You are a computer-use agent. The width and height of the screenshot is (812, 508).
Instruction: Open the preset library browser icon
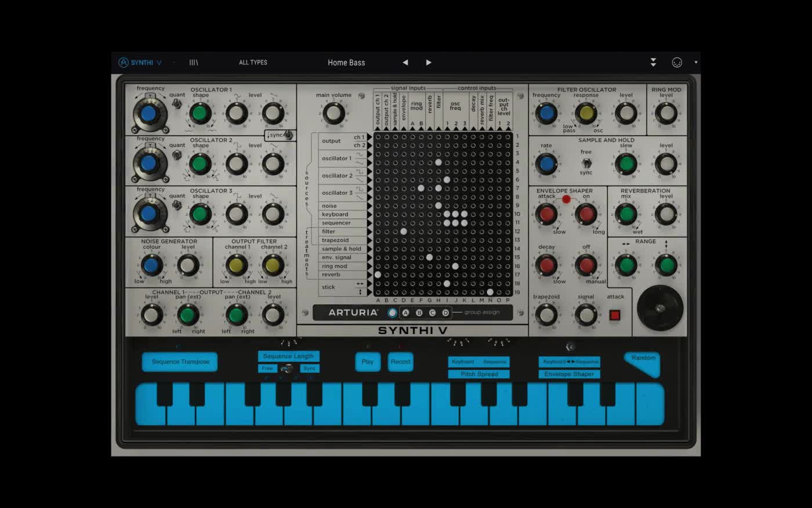pyautogui.click(x=194, y=62)
